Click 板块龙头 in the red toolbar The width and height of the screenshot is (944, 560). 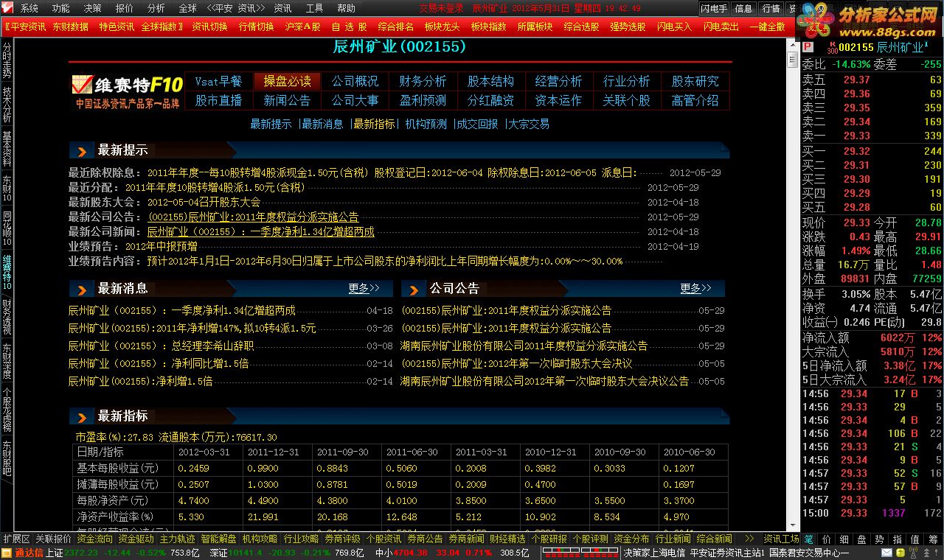point(442,27)
